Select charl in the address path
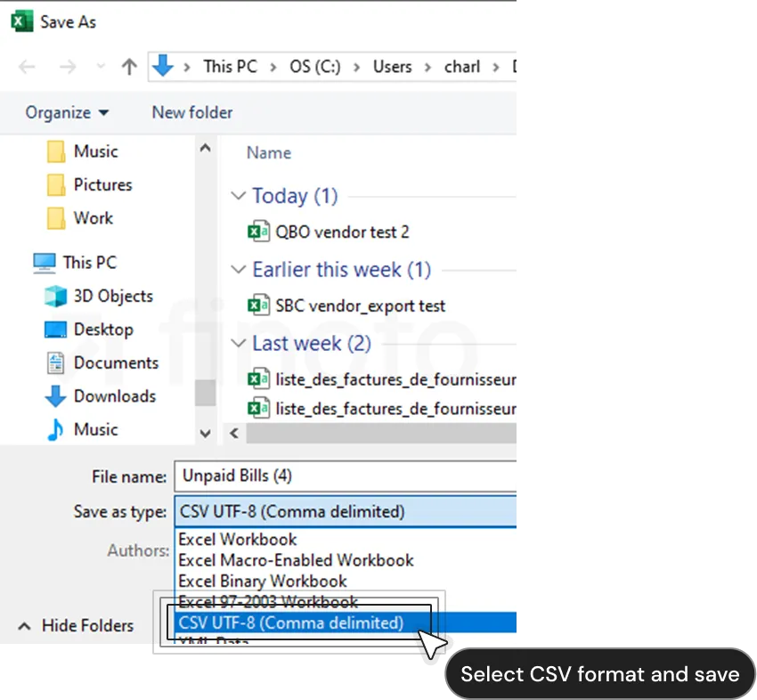757x700 pixels. (462, 66)
